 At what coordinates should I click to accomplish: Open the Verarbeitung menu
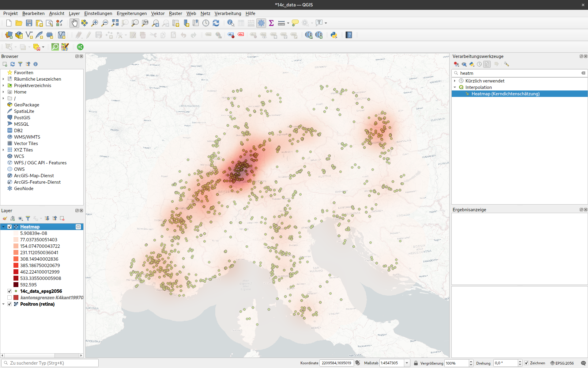pos(227,13)
